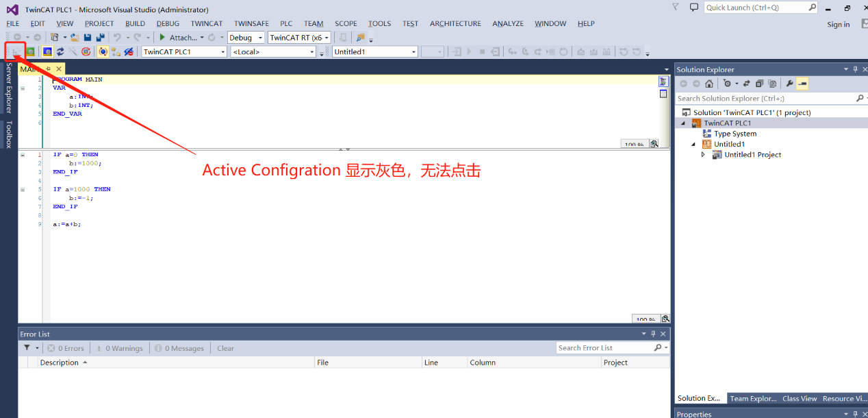Clear the Error List messages
Image resolution: width=868 pixels, height=418 pixels.
tap(225, 347)
